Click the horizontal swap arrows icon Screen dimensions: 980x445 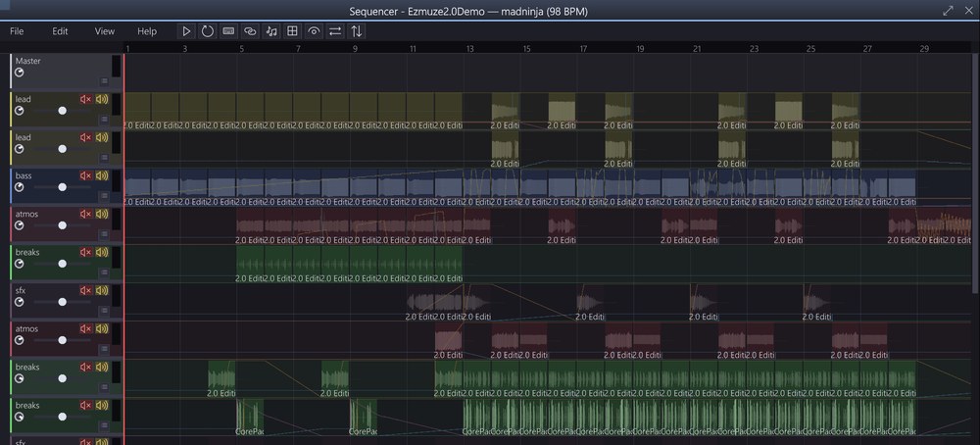click(335, 31)
